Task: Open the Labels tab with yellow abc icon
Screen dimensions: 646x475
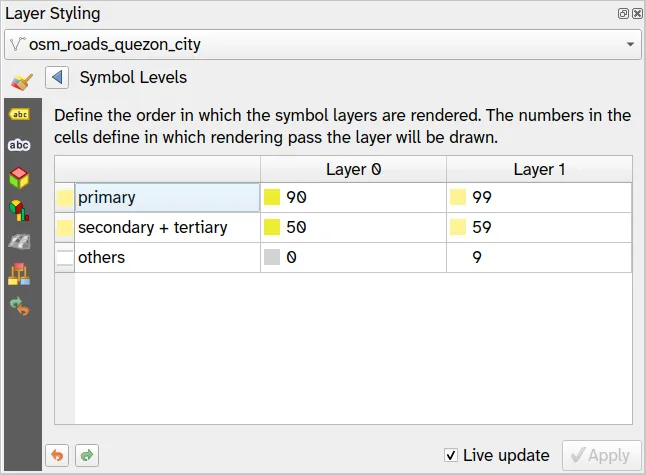Action: coord(19,114)
